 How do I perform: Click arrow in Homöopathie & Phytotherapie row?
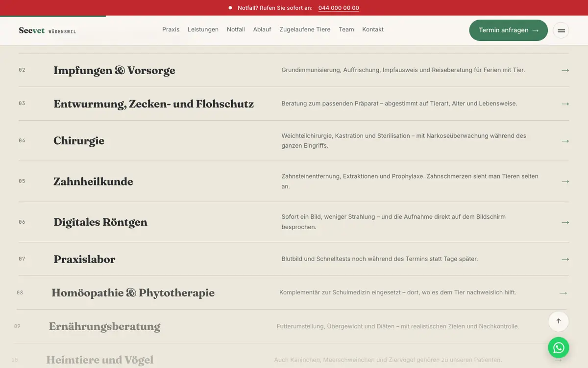563,293
